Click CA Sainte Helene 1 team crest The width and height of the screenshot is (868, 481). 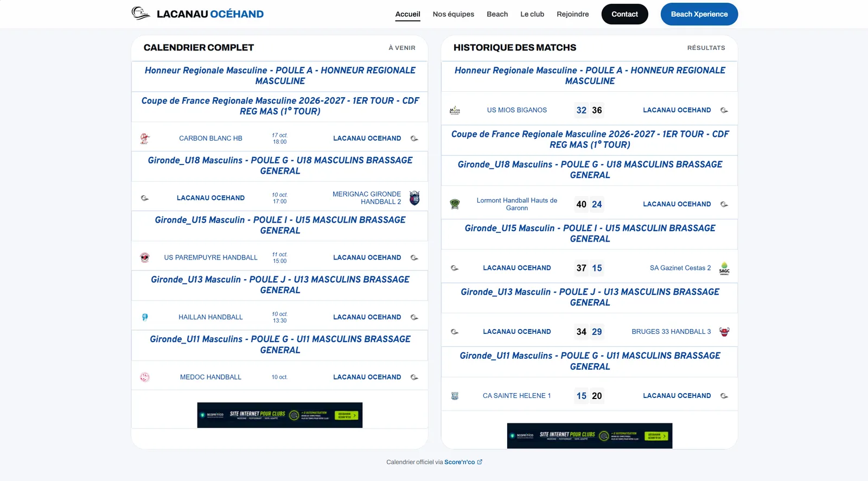tap(455, 396)
